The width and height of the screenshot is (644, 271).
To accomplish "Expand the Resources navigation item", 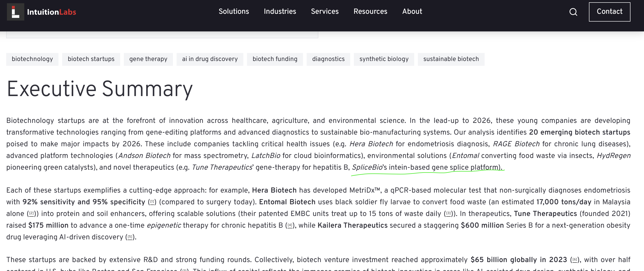I will (x=370, y=11).
